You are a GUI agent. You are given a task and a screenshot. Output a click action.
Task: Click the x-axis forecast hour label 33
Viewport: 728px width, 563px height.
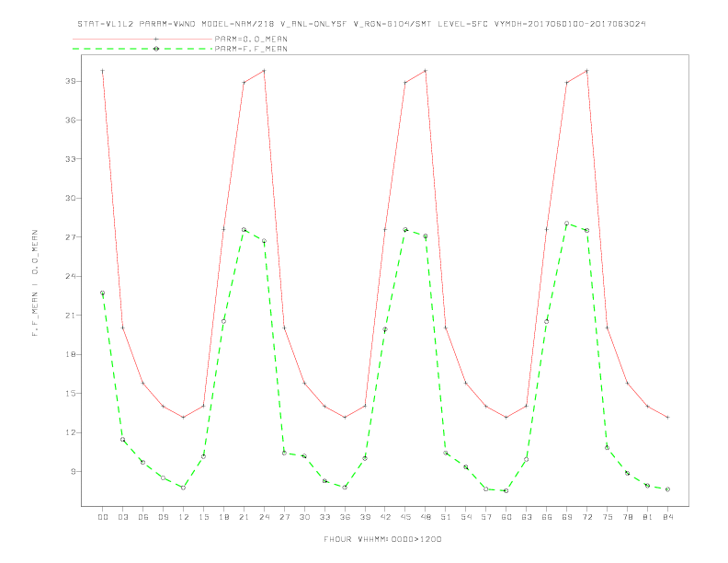click(324, 517)
